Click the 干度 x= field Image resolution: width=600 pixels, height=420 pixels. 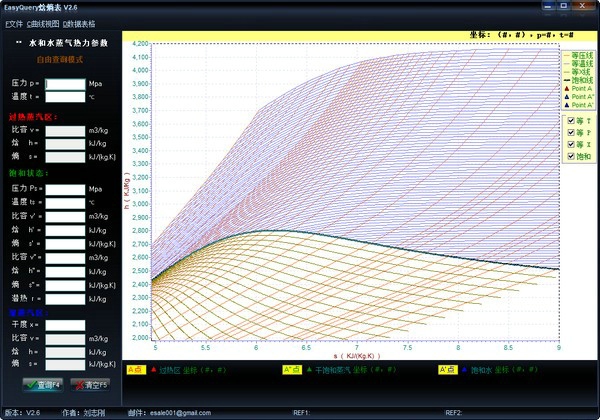[x=66, y=325]
